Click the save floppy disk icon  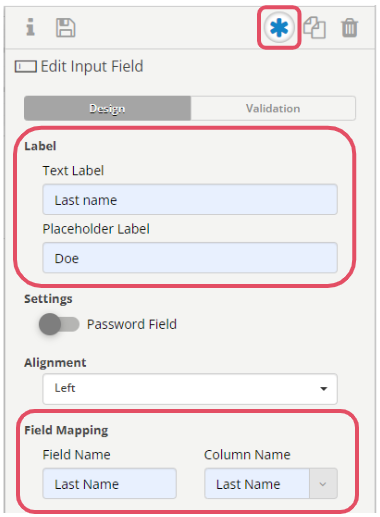[x=65, y=28]
